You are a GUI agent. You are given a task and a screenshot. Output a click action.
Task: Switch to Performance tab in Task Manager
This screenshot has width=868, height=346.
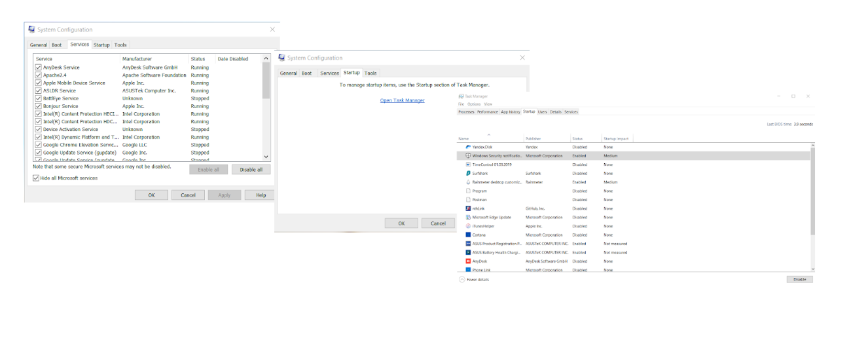coord(487,112)
